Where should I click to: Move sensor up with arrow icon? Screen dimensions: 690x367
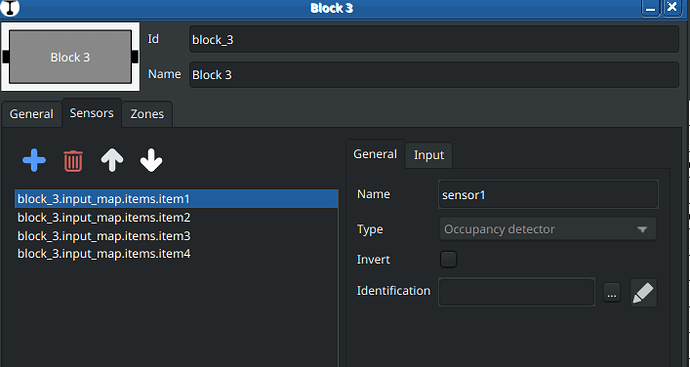tap(112, 160)
